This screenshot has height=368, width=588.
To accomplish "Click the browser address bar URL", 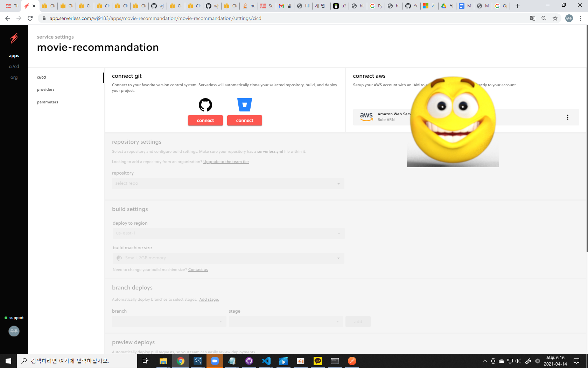I will click(x=155, y=18).
